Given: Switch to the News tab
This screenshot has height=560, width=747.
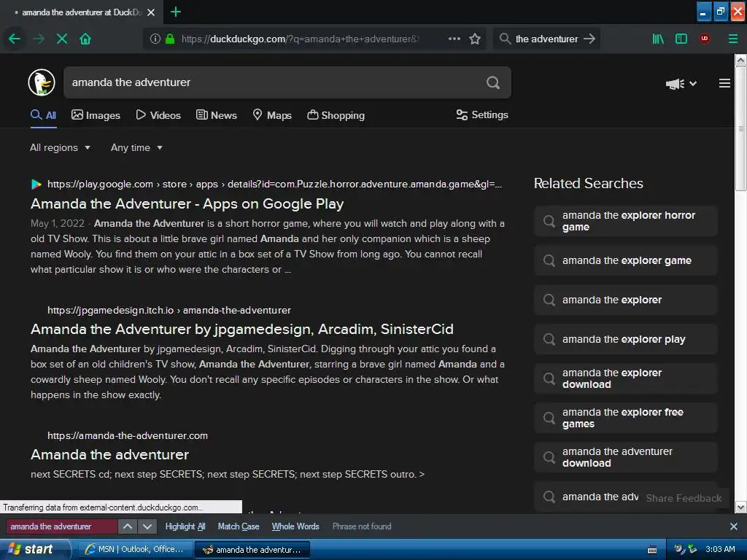Looking at the screenshot, I should click(x=216, y=115).
